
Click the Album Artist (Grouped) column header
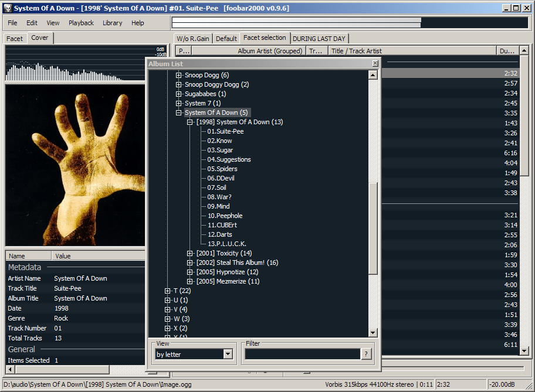(x=249, y=51)
